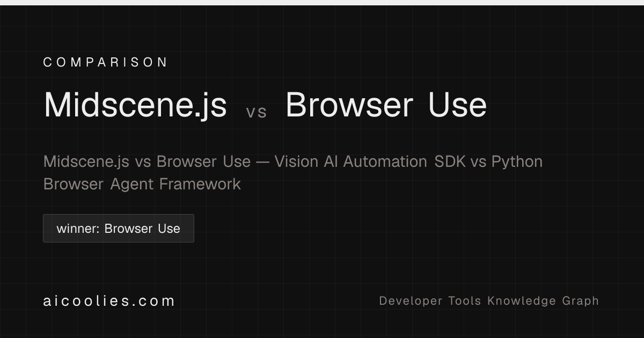Open the aicoolies.com site link
This screenshot has width=644, height=338.
click(109, 301)
